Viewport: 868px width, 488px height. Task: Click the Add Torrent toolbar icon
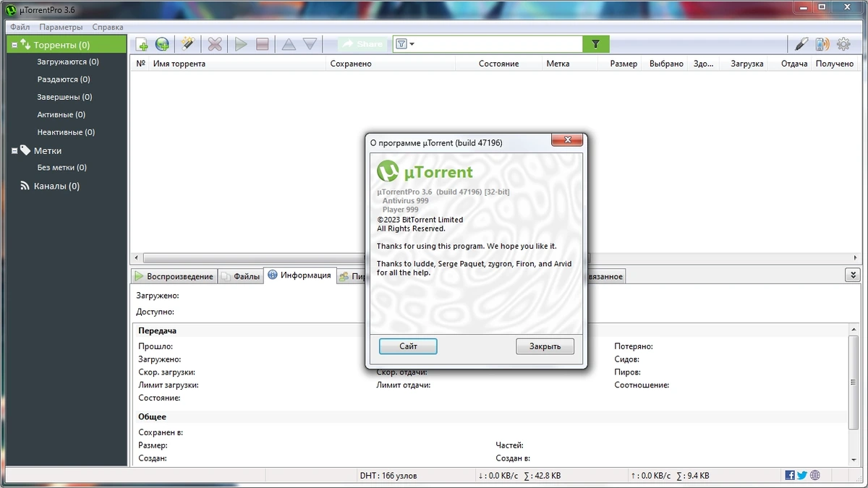pyautogui.click(x=142, y=44)
